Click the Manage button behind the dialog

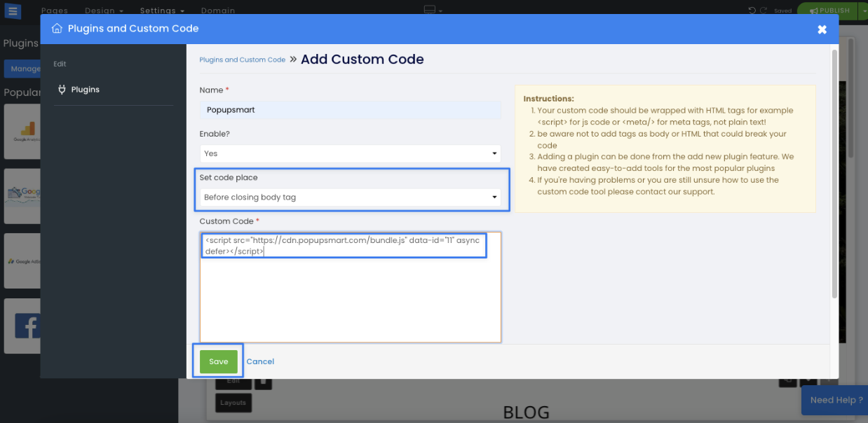click(x=22, y=69)
